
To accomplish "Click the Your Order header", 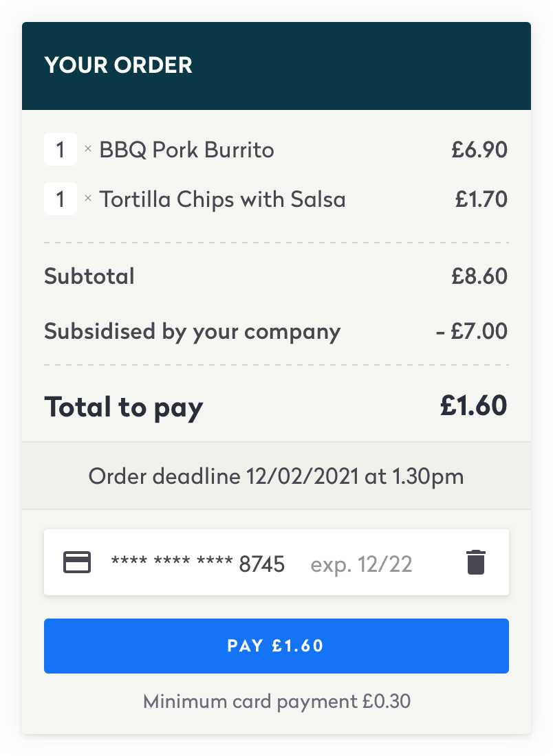I will pyautogui.click(x=118, y=65).
